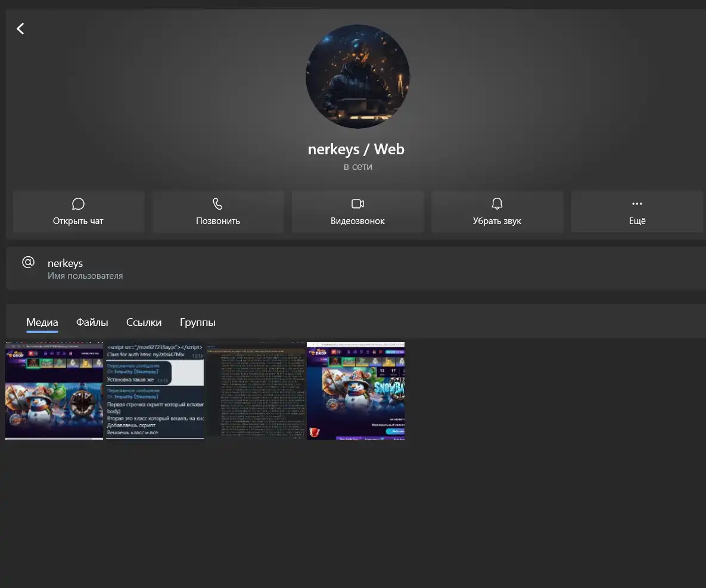Copy the username nerkeys
This screenshot has width=706, height=588.
pos(66,263)
